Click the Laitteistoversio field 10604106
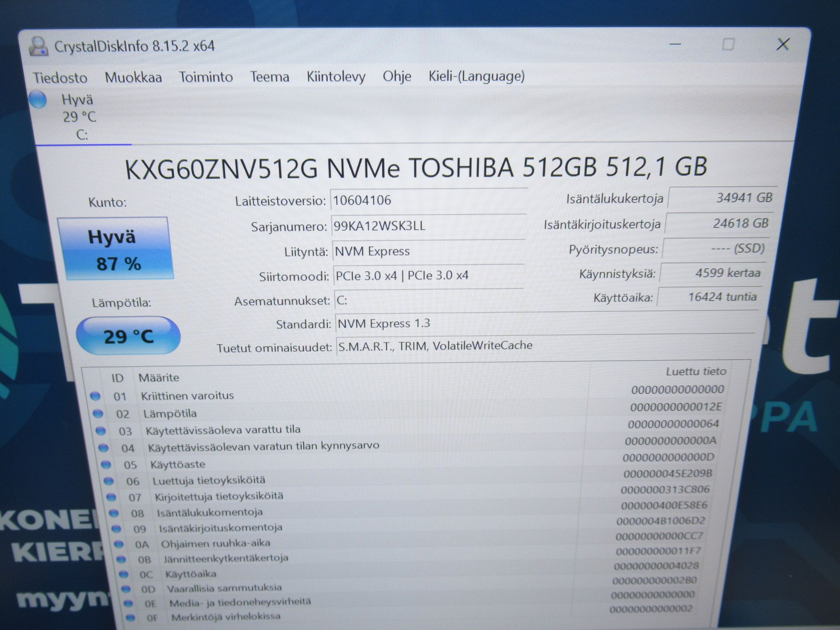Image resolution: width=840 pixels, height=630 pixels. click(x=429, y=200)
